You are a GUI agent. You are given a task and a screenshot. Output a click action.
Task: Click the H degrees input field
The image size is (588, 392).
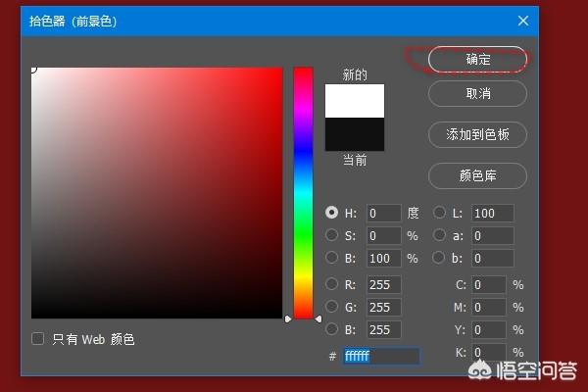click(383, 213)
